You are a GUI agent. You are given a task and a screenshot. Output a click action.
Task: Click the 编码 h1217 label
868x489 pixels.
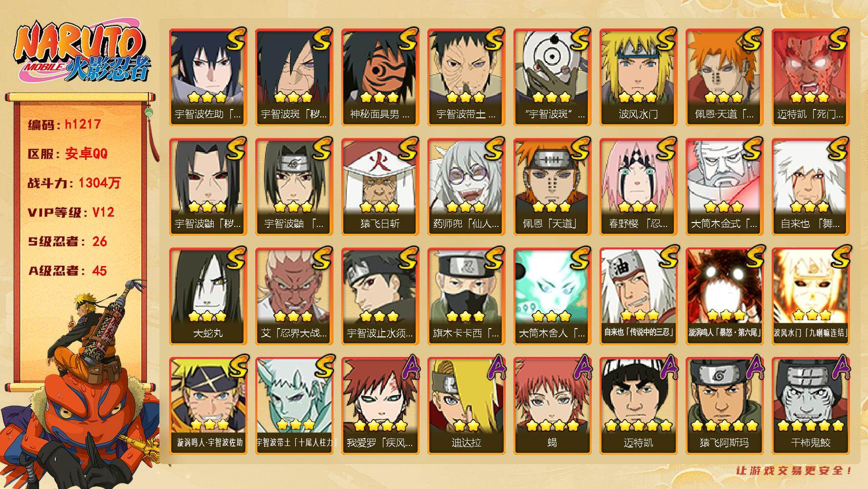click(x=65, y=124)
